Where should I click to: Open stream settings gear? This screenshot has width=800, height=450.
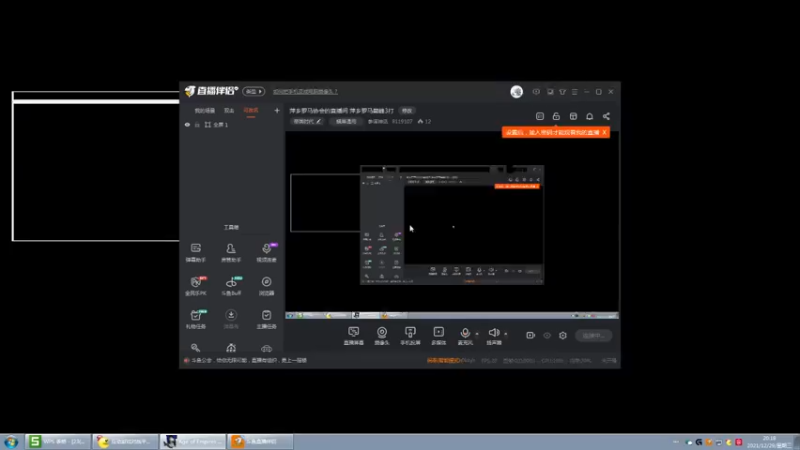[x=563, y=335]
